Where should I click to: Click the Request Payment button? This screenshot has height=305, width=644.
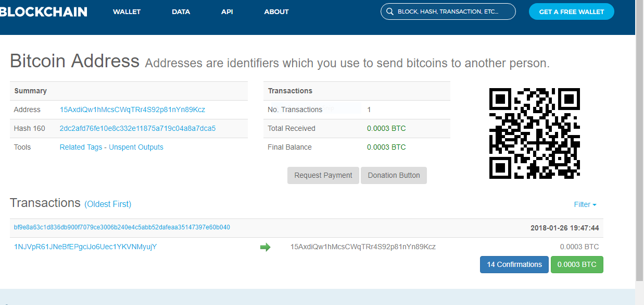pos(323,175)
